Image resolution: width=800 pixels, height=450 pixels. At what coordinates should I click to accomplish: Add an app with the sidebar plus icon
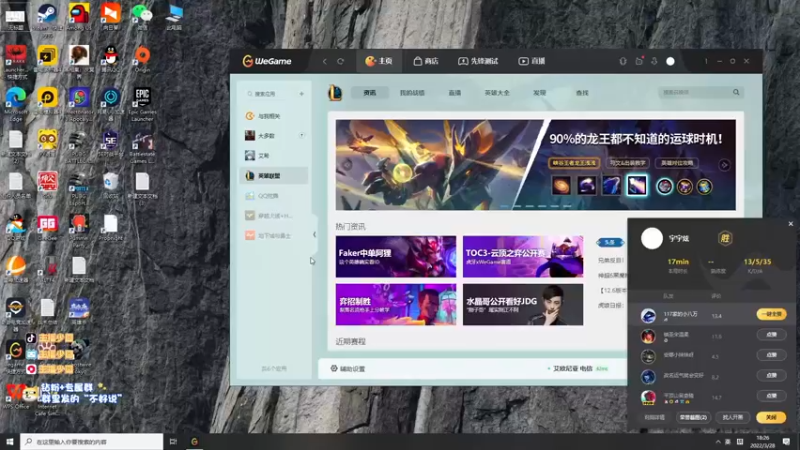point(302,94)
